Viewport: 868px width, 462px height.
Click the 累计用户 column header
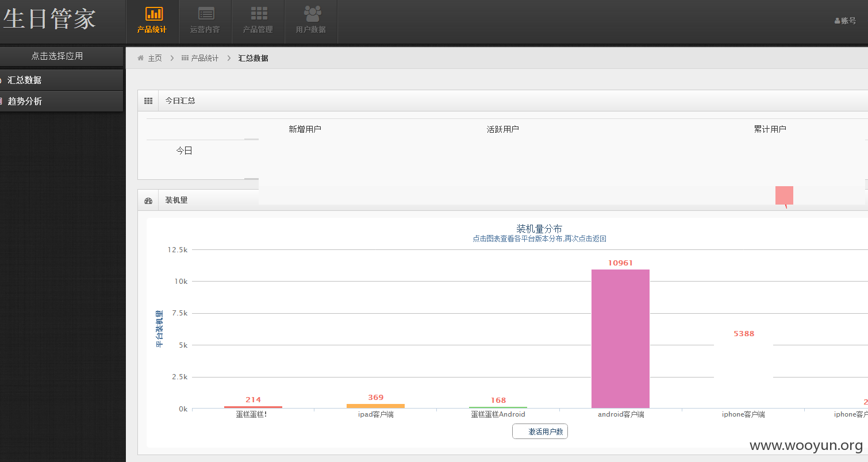[770, 129]
